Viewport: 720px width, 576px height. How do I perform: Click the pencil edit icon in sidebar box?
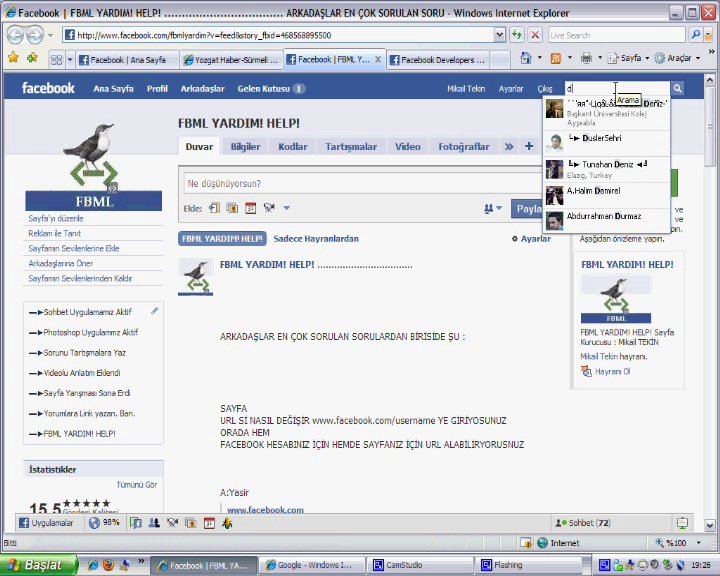155,311
